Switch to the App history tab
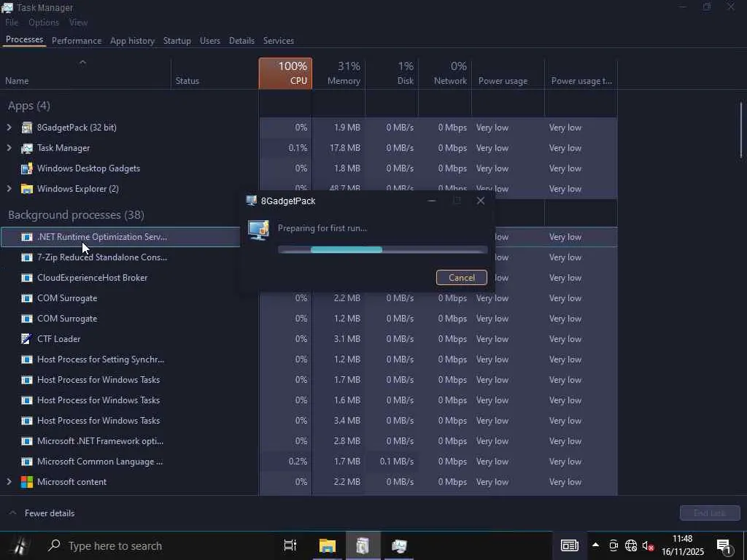The width and height of the screenshot is (747, 560). pos(132,41)
